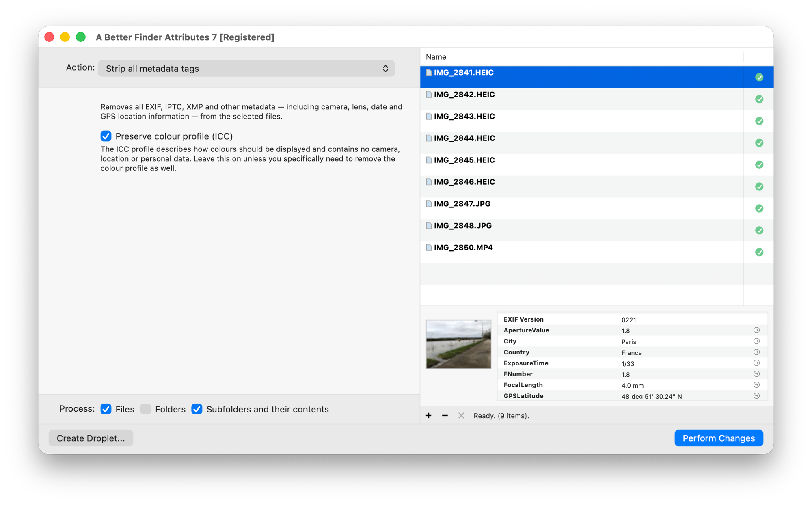Click arrow icon on ApertureValue row
Viewport: 812px width, 505px height.
click(x=756, y=330)
